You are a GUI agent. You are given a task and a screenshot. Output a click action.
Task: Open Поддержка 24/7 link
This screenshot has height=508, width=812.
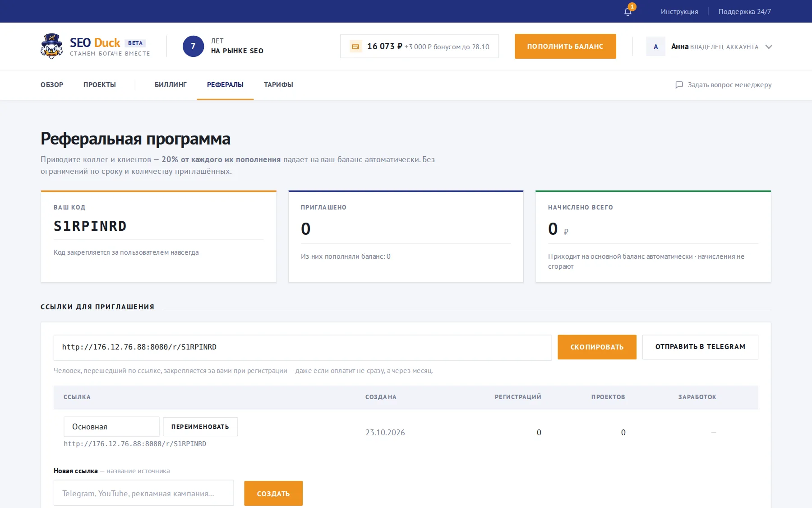[x=745, y=12]
